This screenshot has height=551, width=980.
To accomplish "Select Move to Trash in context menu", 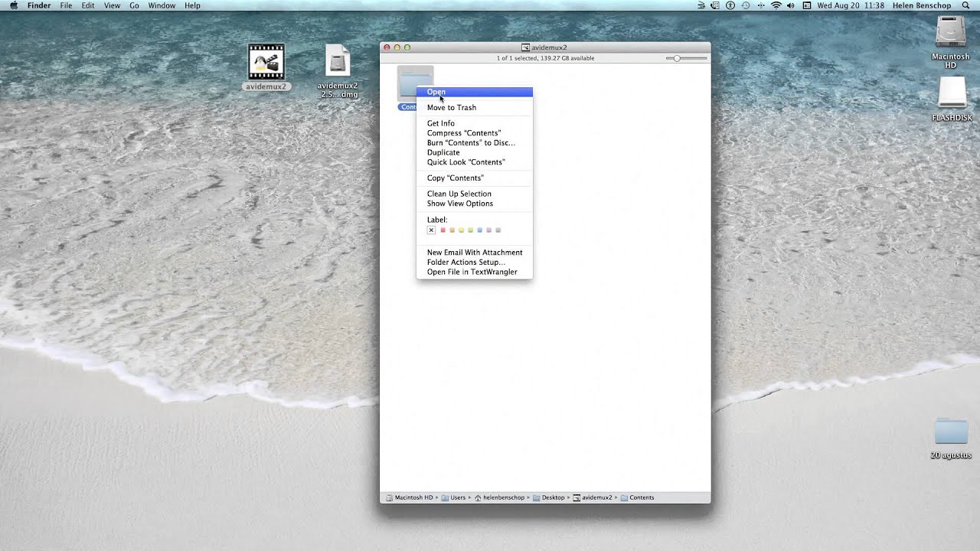I will (474, 108).
